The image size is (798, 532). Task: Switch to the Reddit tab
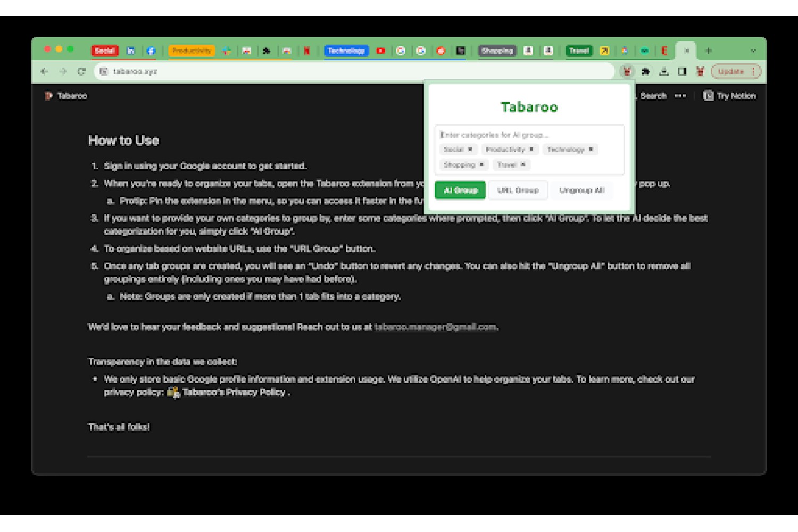441,51
